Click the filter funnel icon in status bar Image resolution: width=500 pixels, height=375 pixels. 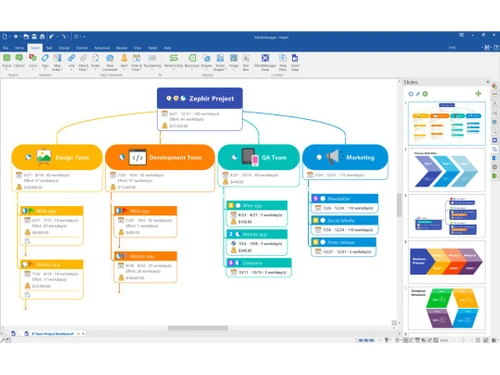click(386, 340)
